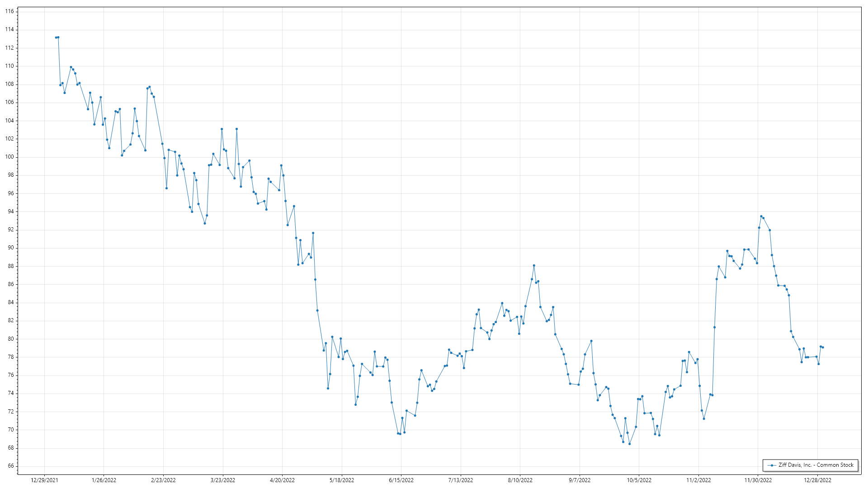This screenshot has width=868, height=488.
Task: Click the 100 y-axis value label
Action: click(9, 157)
